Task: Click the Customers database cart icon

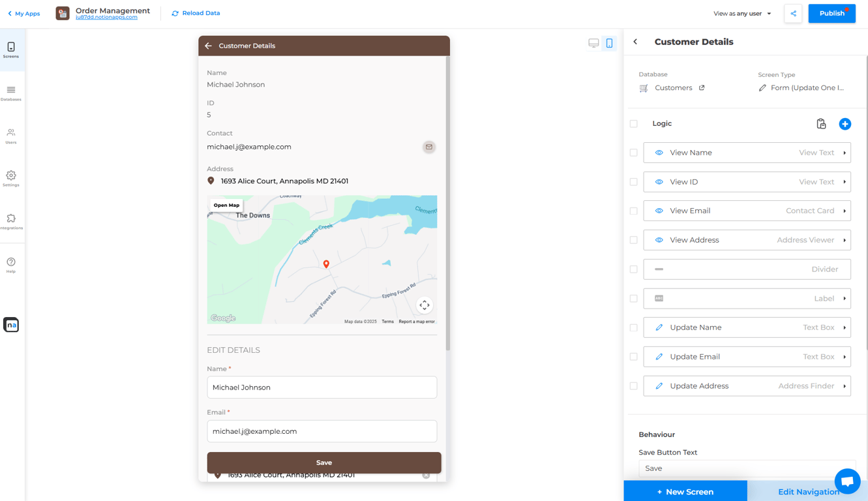Action: (644, 88)
